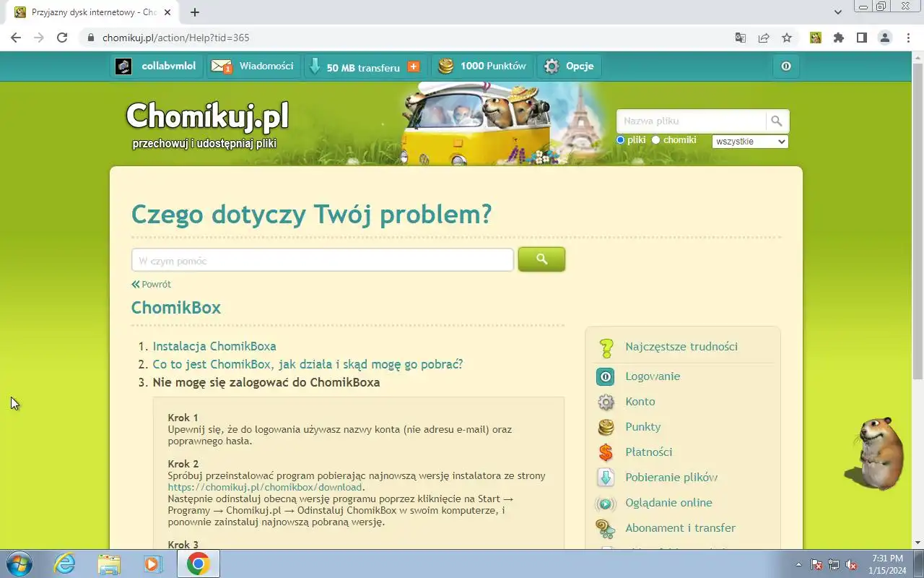The width and height of the screenshot is (924, 578).
Task: Click the 50 MB transferu label
Action: 363,67
